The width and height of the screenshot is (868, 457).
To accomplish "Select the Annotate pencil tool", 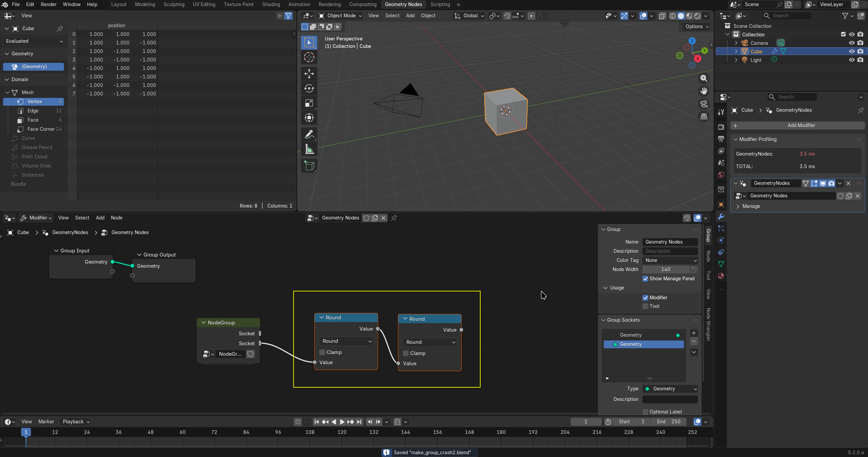I will pyautogui.click(x=309, y=135).
